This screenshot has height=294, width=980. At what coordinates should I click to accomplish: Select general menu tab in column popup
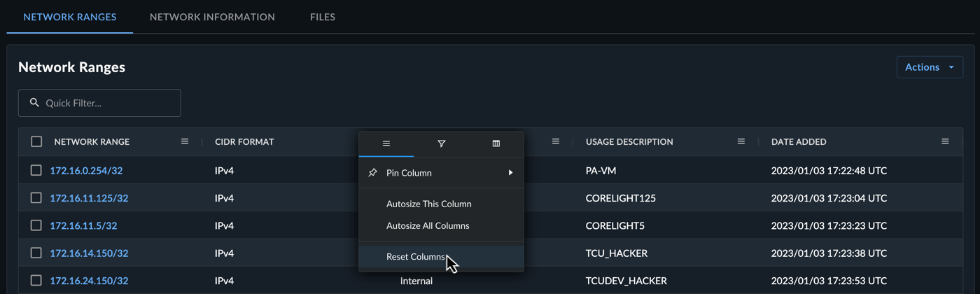(386, 143)
